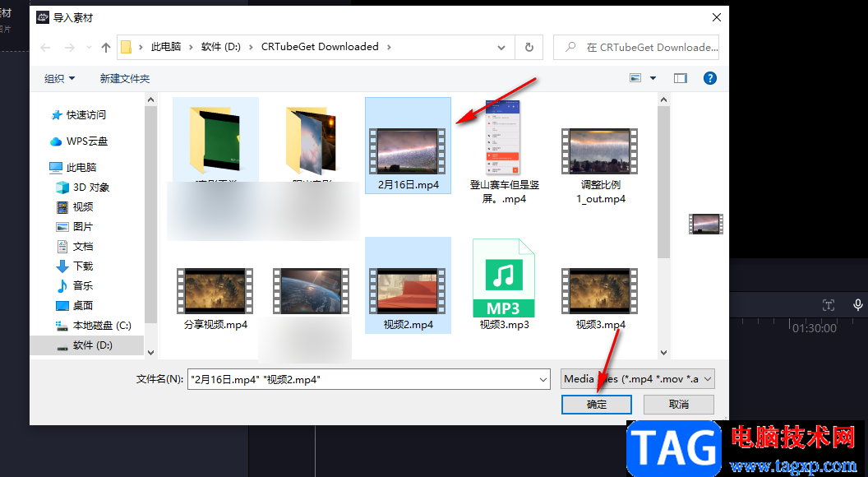Open more view options dropdown
The image size is (868, 477).
coord(653,78)
